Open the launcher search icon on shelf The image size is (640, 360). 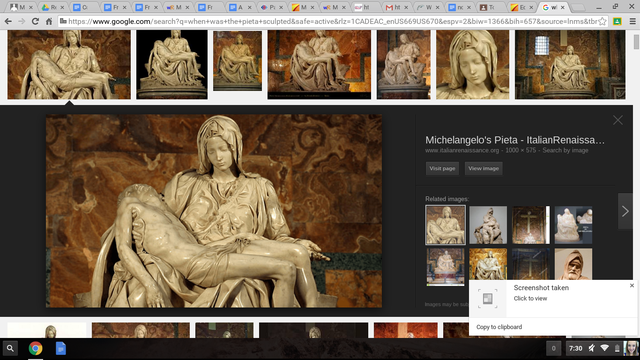coord(10,349)
